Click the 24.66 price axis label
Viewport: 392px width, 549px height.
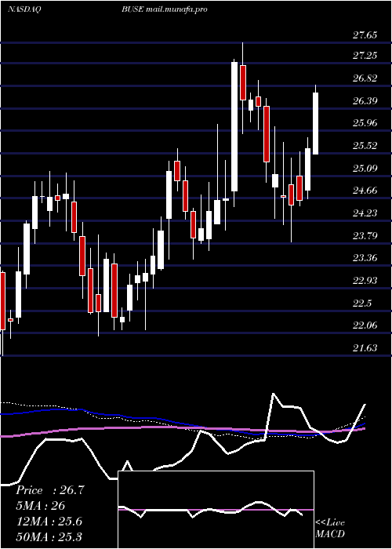(x=365, y=191)
